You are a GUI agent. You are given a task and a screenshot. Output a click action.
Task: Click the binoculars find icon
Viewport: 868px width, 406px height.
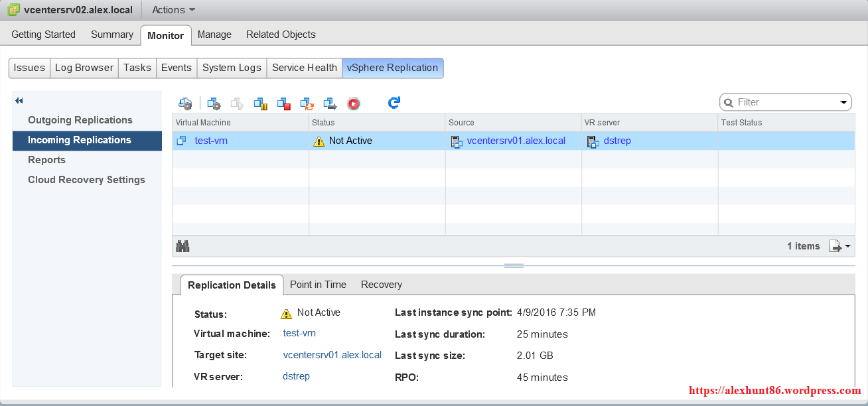point(182,246)
